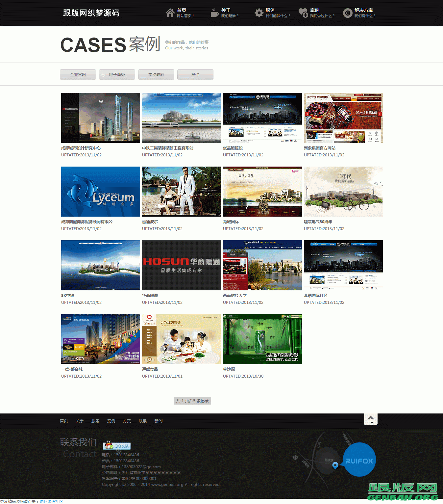The width and height of the screenshot is (443, 504).
Task: Click the home icon beside 首页
Action: (x=170, y=13)
